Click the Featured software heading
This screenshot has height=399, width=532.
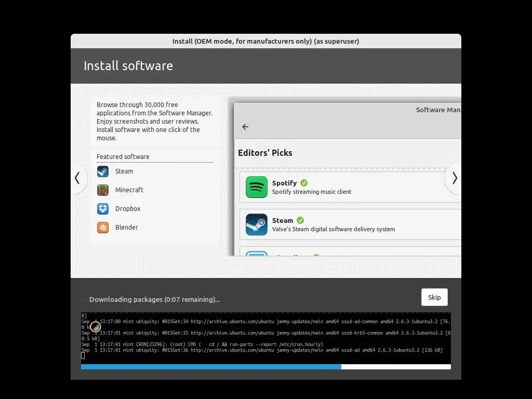[123, 156]
